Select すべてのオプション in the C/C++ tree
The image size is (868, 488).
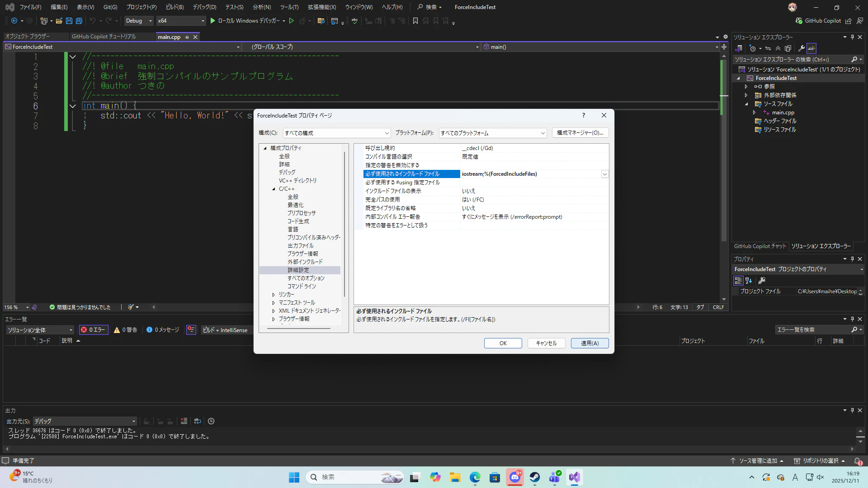coord(306,278)
